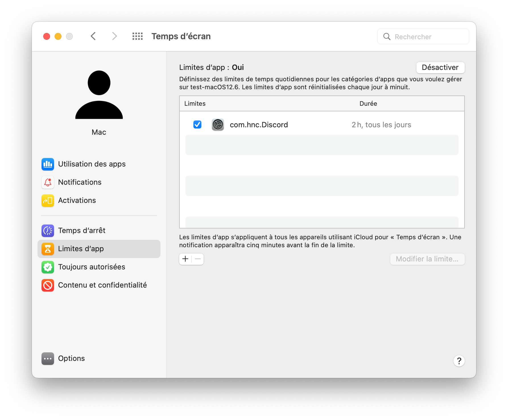The image size is (508, 420).
Task: Open Temps d'arrêt section
Action: [99, 231]
